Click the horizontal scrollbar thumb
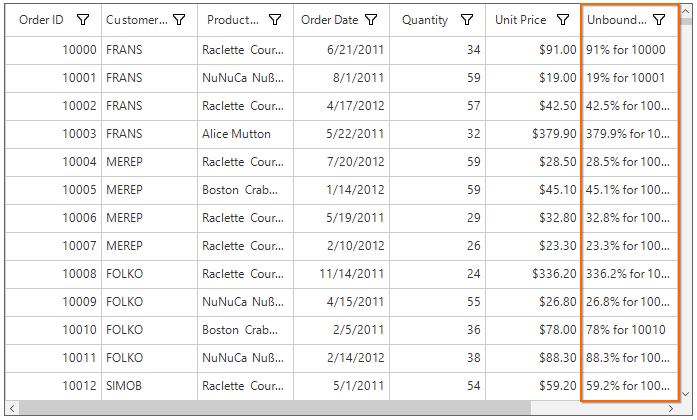The height and width of the screenshot is (420, 697). click(x=275, y=408)
